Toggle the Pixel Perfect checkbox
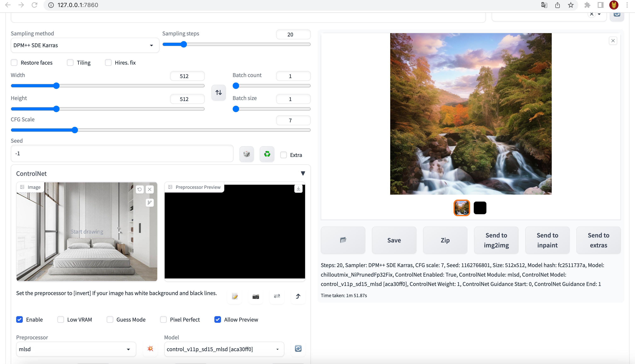 [x=163, y=319]
